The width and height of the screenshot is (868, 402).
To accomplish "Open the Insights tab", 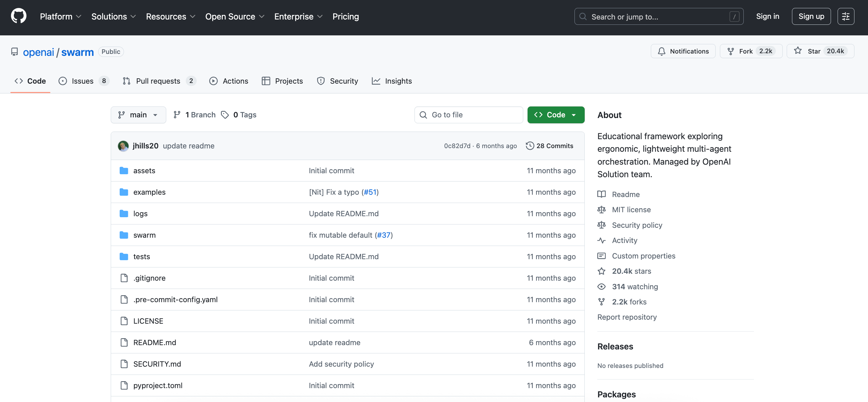I will (x=392, y=81).
